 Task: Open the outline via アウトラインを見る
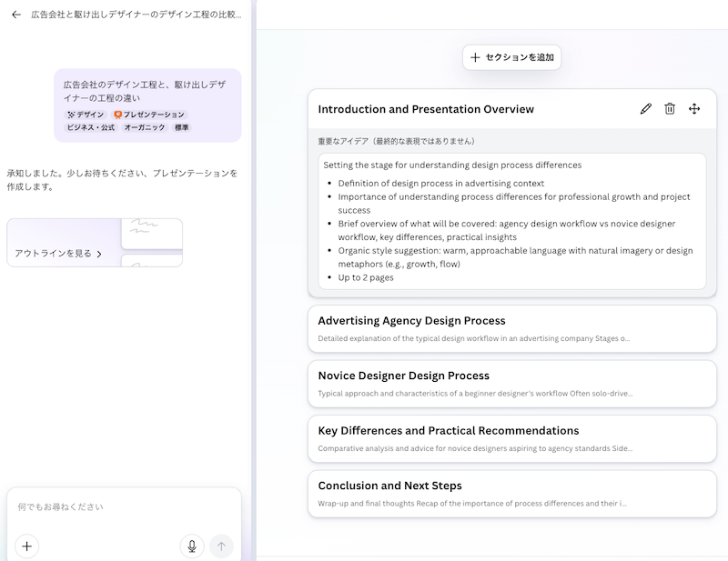[59, 254]
